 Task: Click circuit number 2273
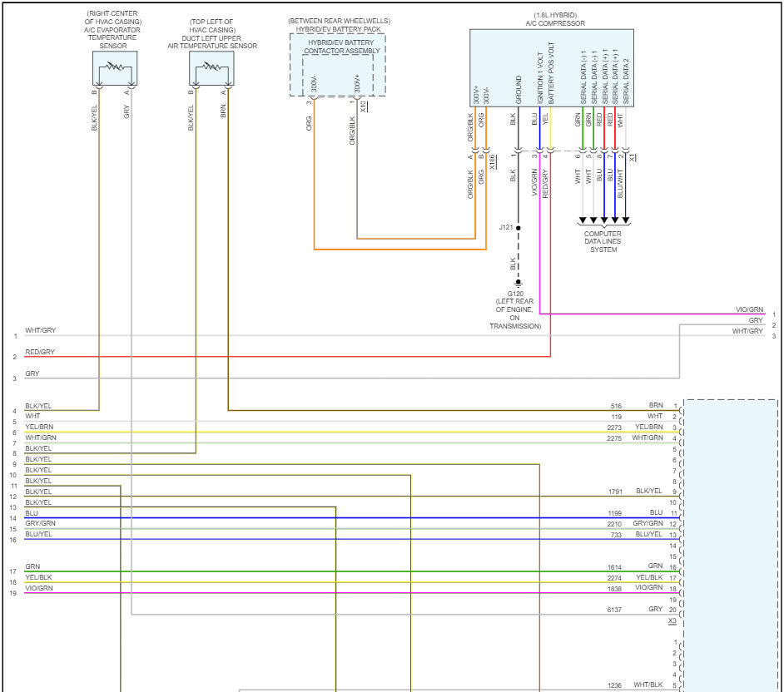[x=614, y=428]
